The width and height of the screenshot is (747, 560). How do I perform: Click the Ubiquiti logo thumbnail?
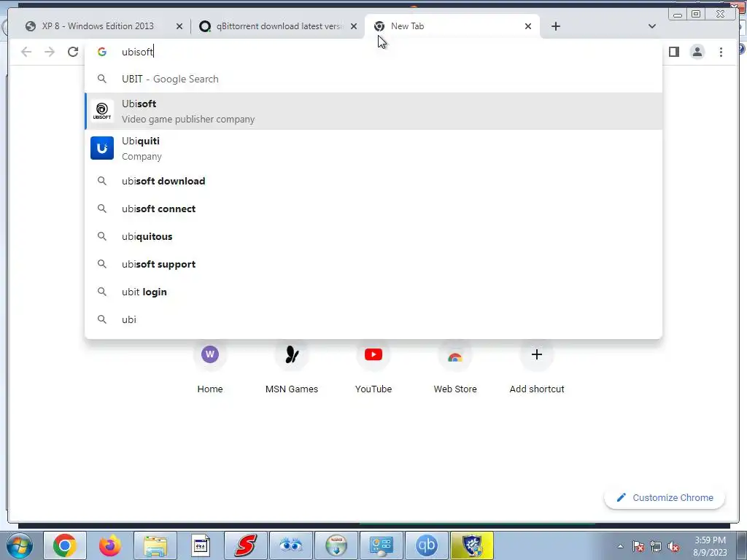pos(102,147)
